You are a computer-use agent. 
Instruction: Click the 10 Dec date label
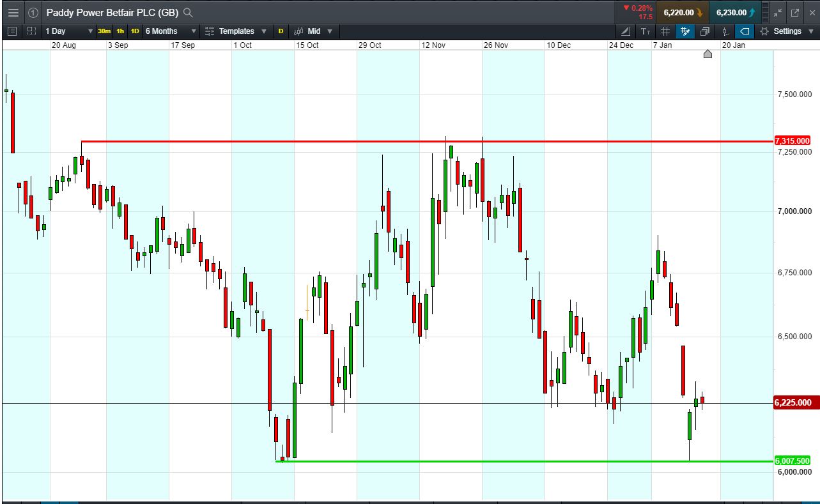(559, 45)
